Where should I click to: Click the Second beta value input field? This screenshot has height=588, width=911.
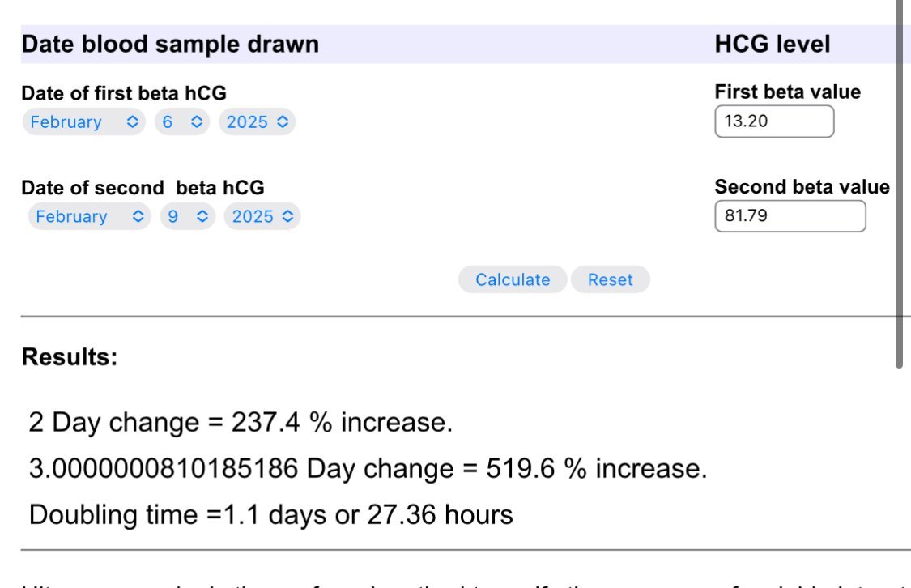(790, 217)
